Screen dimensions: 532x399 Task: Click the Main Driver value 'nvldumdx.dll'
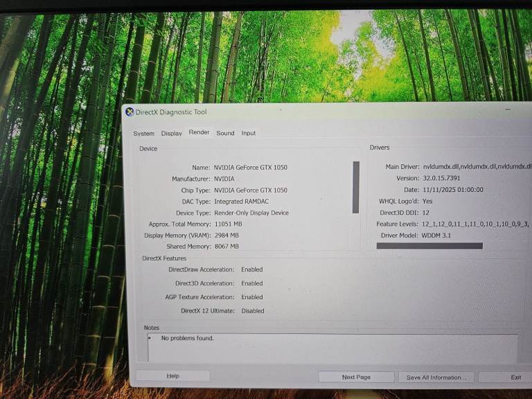[x=477, y=166]
